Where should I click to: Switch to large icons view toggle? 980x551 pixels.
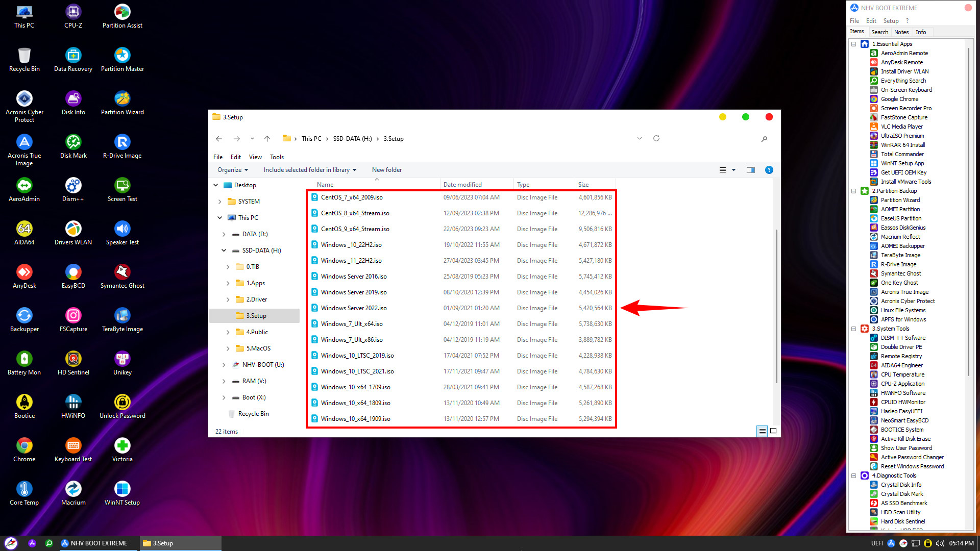click(773, 431)
